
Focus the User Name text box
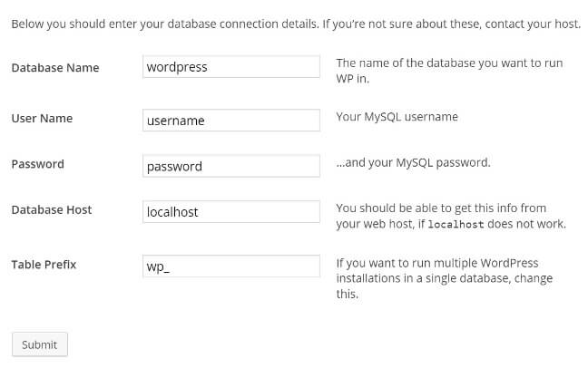pos(231,121)
